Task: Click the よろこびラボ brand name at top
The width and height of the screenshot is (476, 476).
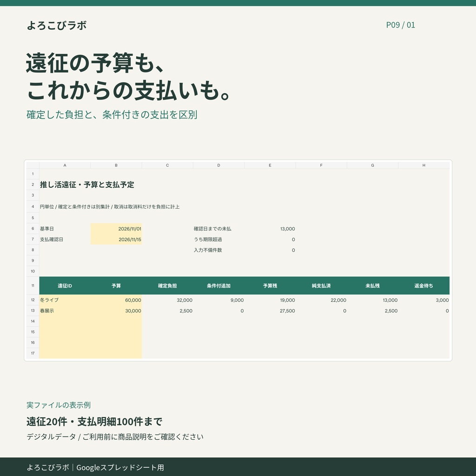Action: pyautogui.click(x=57, y=25)
